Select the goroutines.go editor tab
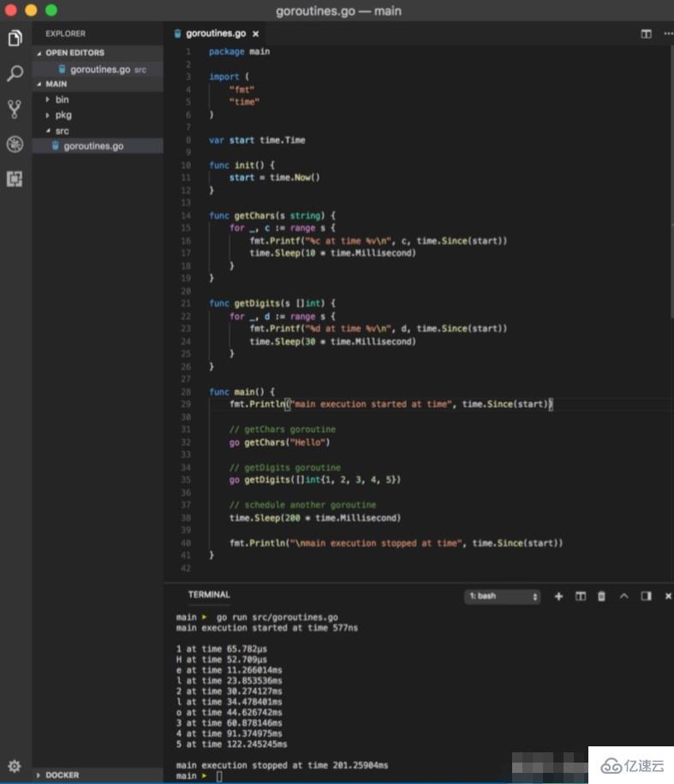 coord(215,33)
